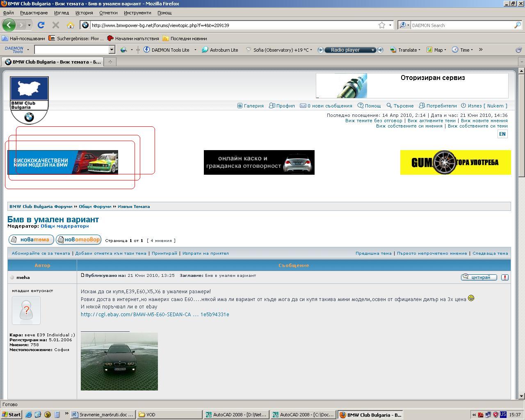Click the Windows Start button
The height and width of the screenshot is (420, 525).
pos(11,415)
